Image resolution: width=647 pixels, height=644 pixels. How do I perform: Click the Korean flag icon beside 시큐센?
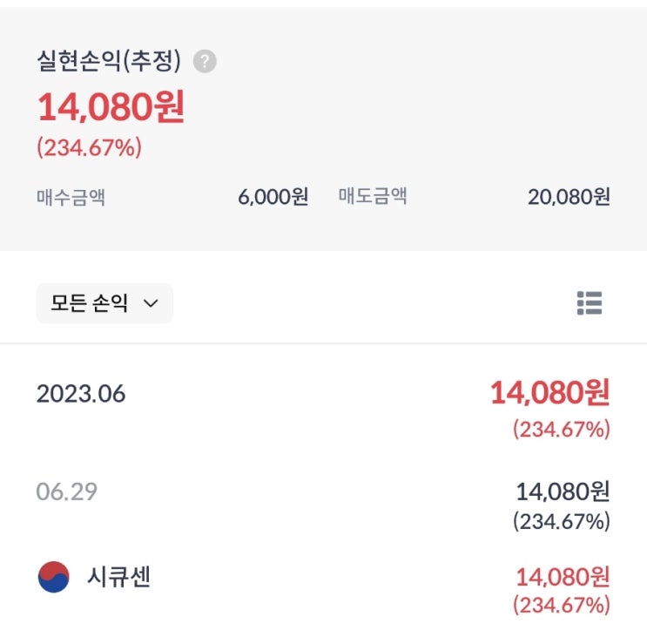54,577
